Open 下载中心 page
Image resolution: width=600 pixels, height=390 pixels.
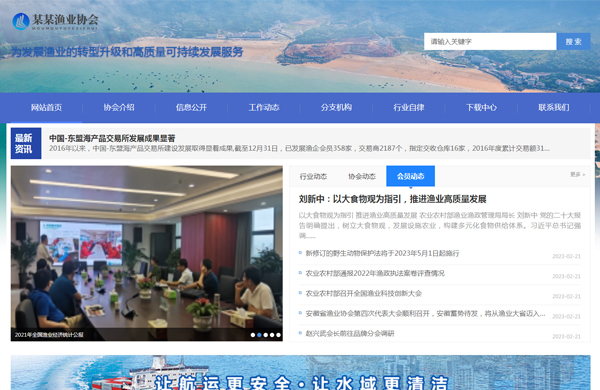point(481,108)
